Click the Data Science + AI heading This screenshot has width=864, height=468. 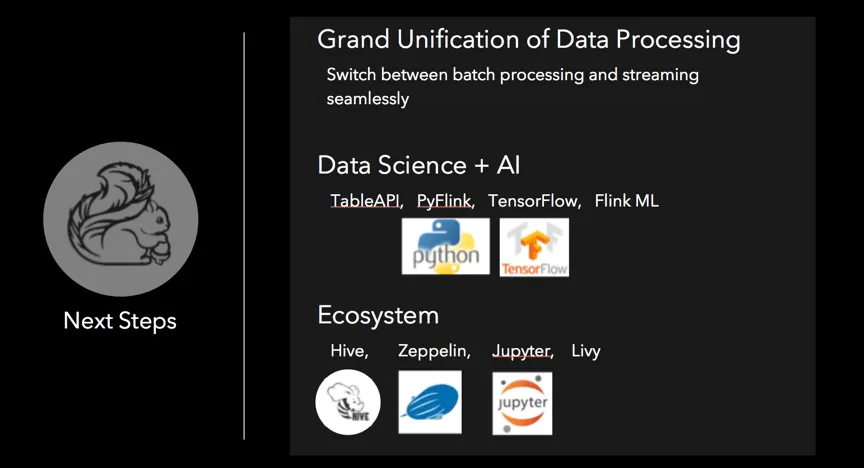(x=418, y=165)
